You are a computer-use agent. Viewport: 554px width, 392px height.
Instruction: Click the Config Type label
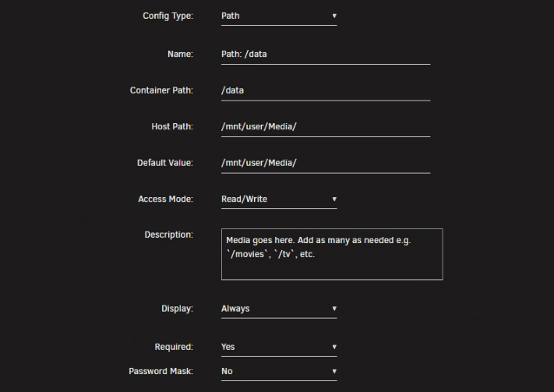[168, 16]
